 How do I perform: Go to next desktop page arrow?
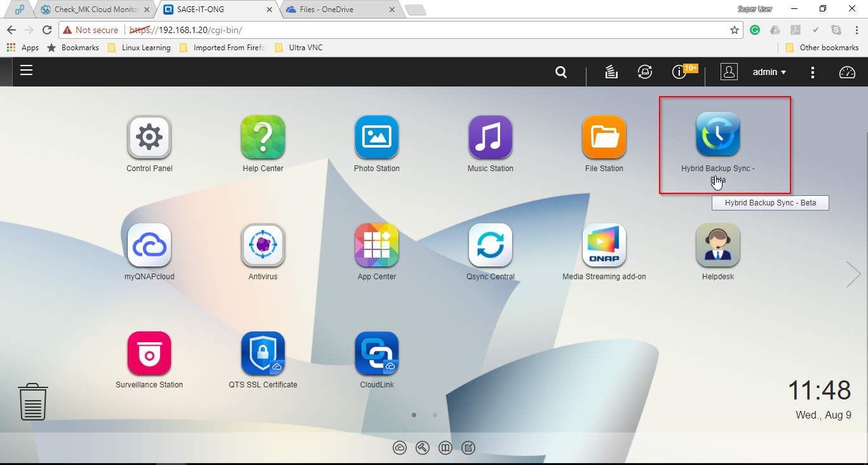pos(853,274)
